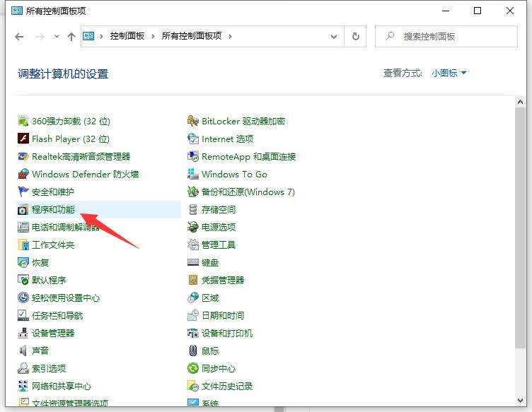Expand the address bar history dropdown
The image size is (532, 412).
pos(334,36)
